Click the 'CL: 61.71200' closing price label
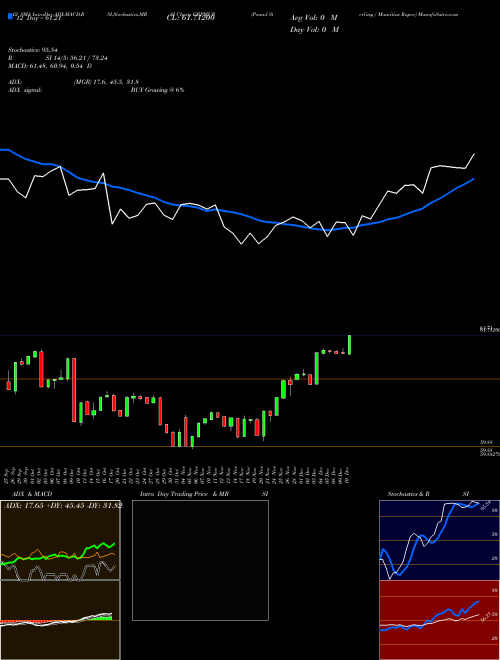 191,18
